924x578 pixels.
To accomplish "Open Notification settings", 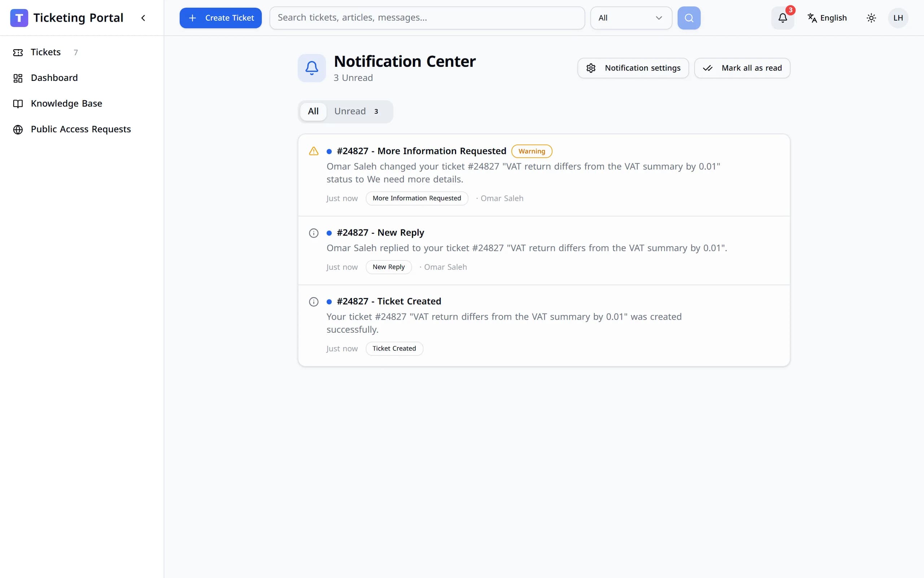I will point(633,68).
